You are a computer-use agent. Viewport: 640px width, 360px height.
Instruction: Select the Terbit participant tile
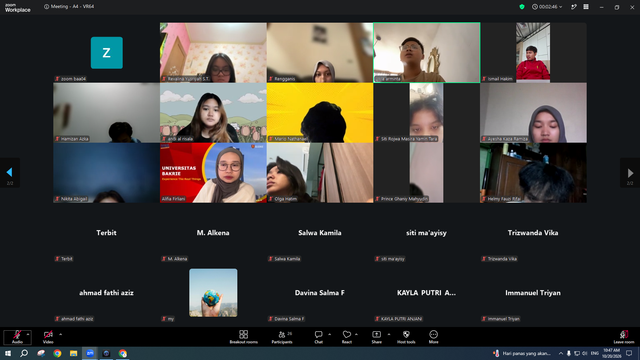pos(106,233)
